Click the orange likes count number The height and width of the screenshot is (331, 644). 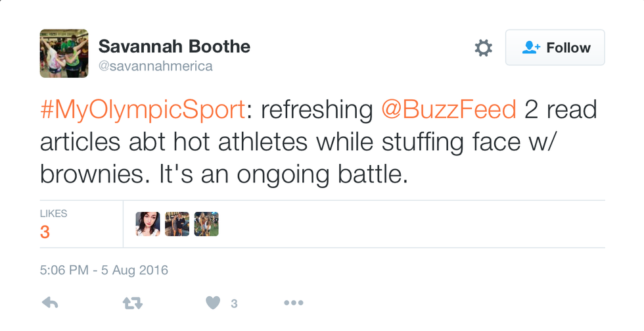[x=45, y=232]
